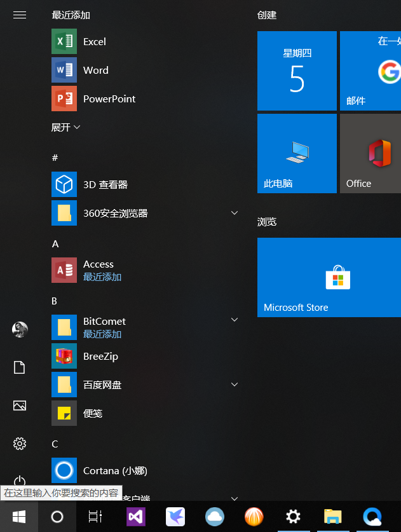
Task: Open Settings gear on the taskbar
Action: (x=294, y=516)
